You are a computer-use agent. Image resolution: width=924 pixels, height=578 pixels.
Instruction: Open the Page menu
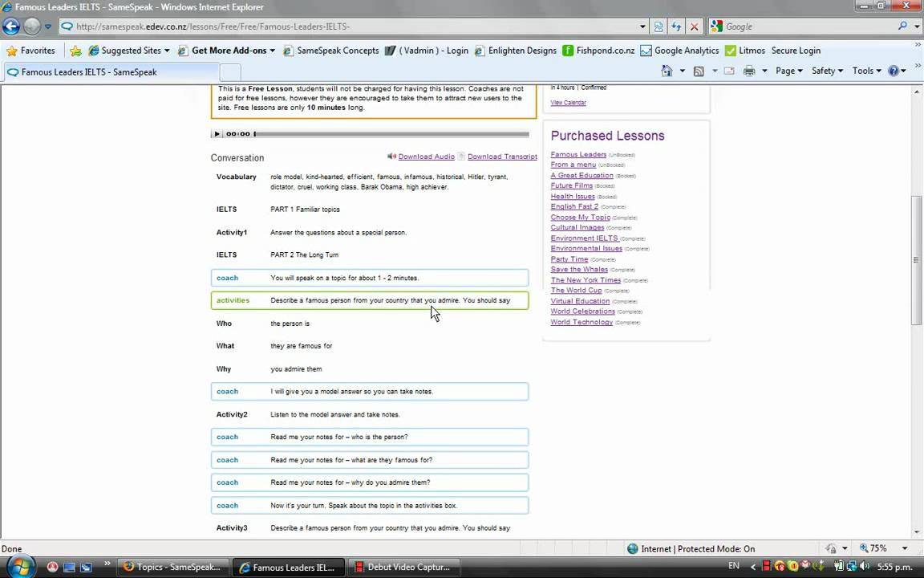click(789, 71)
